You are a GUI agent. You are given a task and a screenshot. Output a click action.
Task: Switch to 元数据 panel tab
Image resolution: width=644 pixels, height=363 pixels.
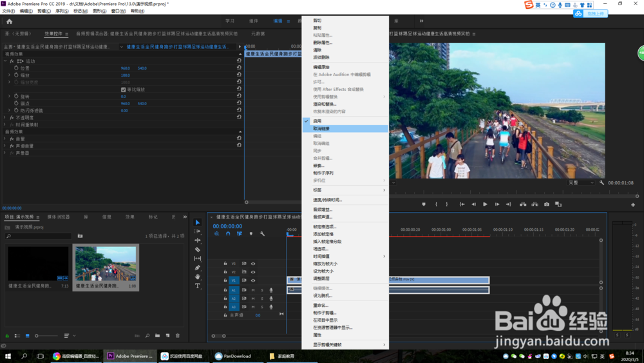258,34
